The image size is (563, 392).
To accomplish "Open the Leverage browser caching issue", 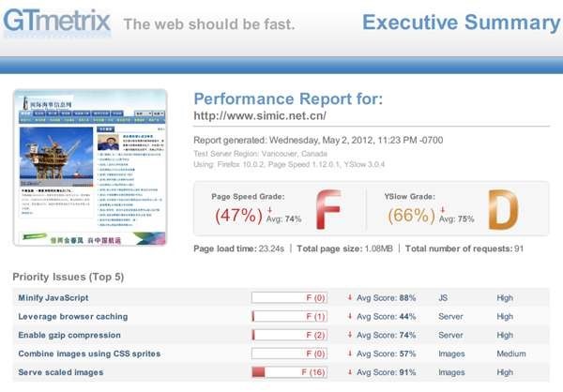I will 73,317.
